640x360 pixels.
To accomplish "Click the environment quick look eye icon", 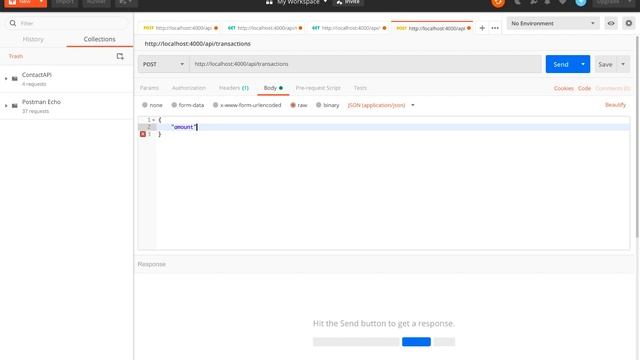I will 611,23.
